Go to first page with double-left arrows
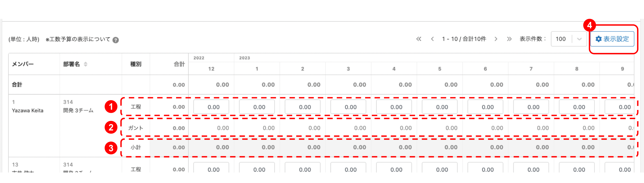The image size is (644, 183). coord(419,39)
